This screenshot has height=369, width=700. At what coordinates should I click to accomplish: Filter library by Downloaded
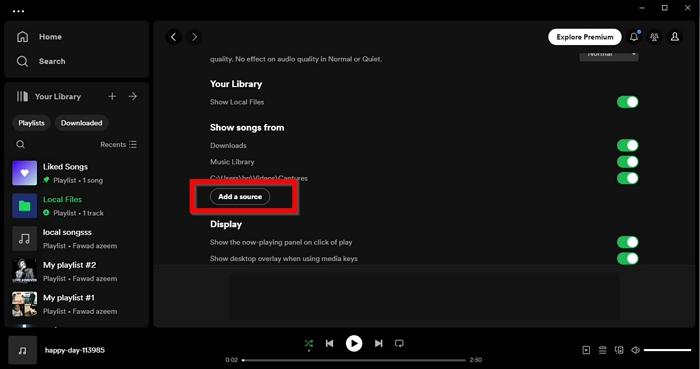coord(81,123)
